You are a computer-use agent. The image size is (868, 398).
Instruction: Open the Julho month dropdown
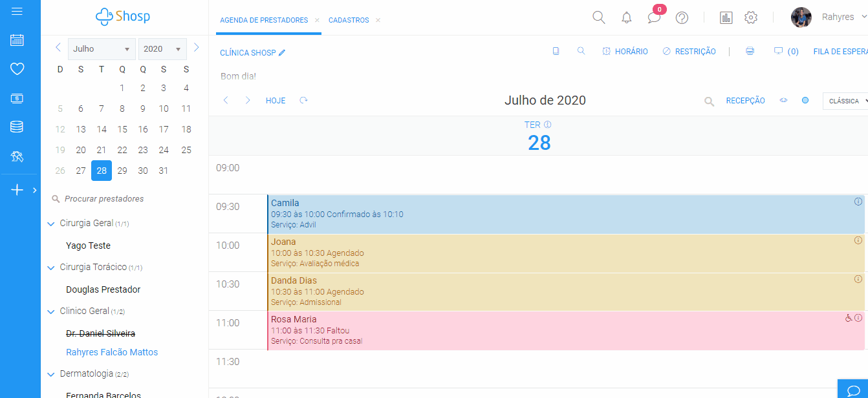click(102, 48)
